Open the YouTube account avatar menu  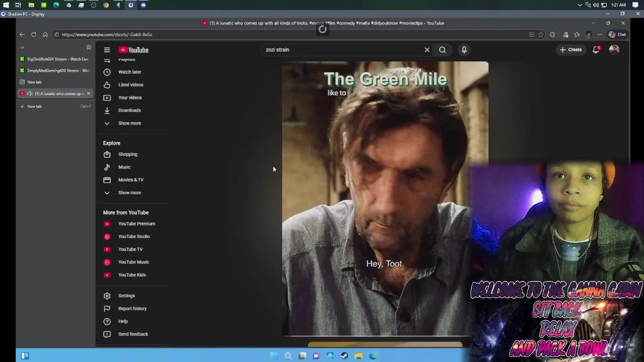coord(614,50)
